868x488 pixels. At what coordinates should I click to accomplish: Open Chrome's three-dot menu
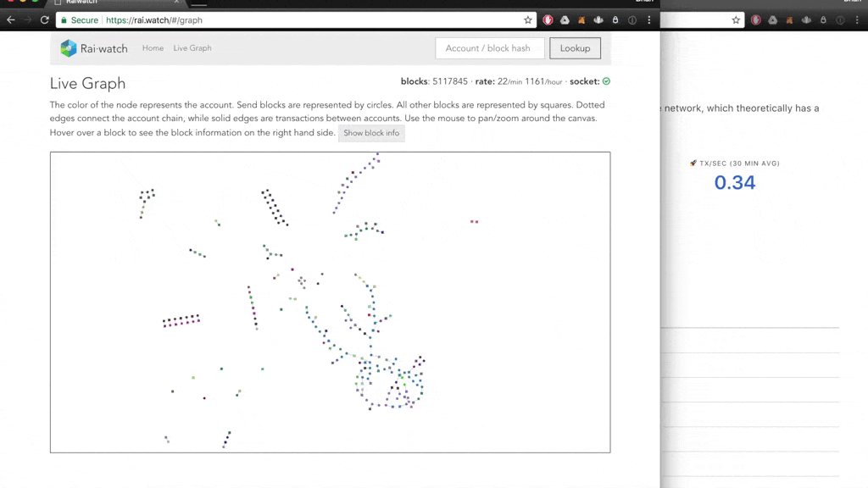tap(649, 19)
